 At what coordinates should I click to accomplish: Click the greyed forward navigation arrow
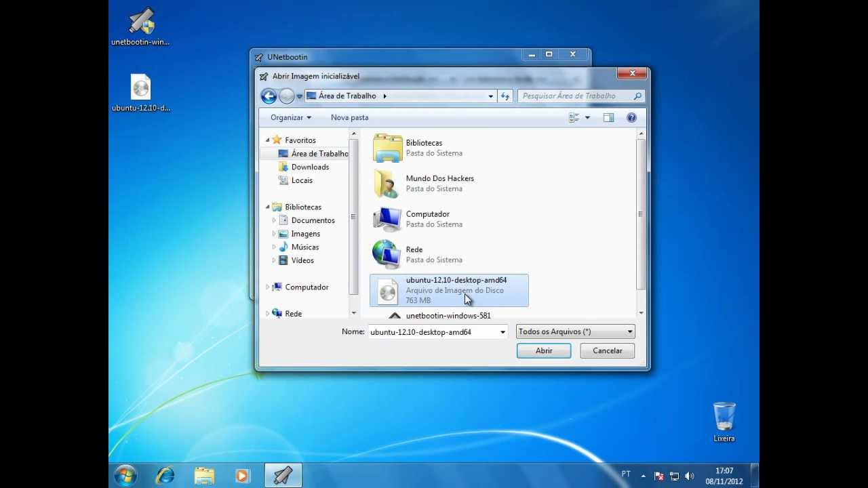[287, 96]
